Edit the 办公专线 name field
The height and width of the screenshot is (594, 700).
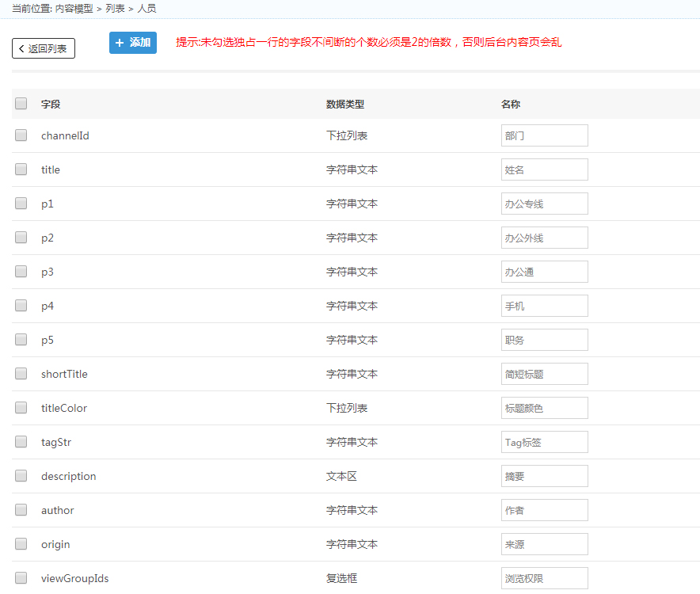pyautogui.click(x=544, y=204)
